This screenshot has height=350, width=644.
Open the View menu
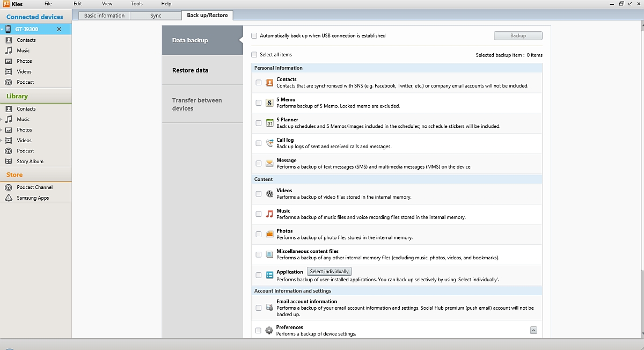(x=107, y=4)
